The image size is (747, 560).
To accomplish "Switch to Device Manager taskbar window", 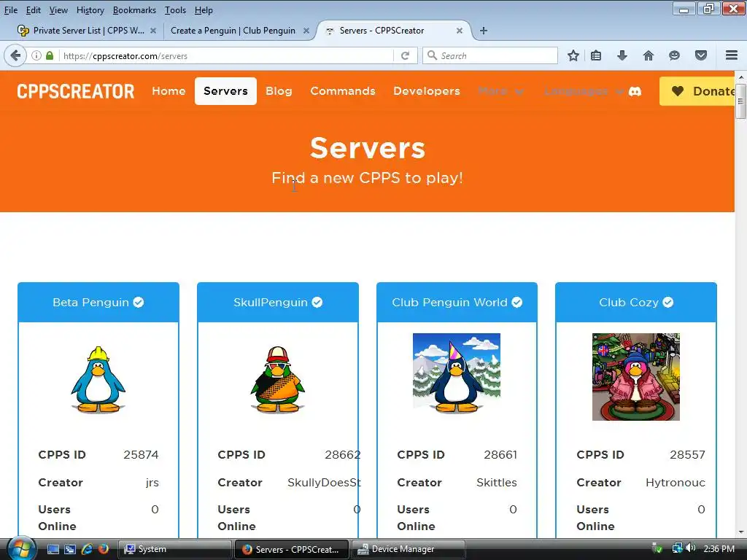I will tap(408, 549).
